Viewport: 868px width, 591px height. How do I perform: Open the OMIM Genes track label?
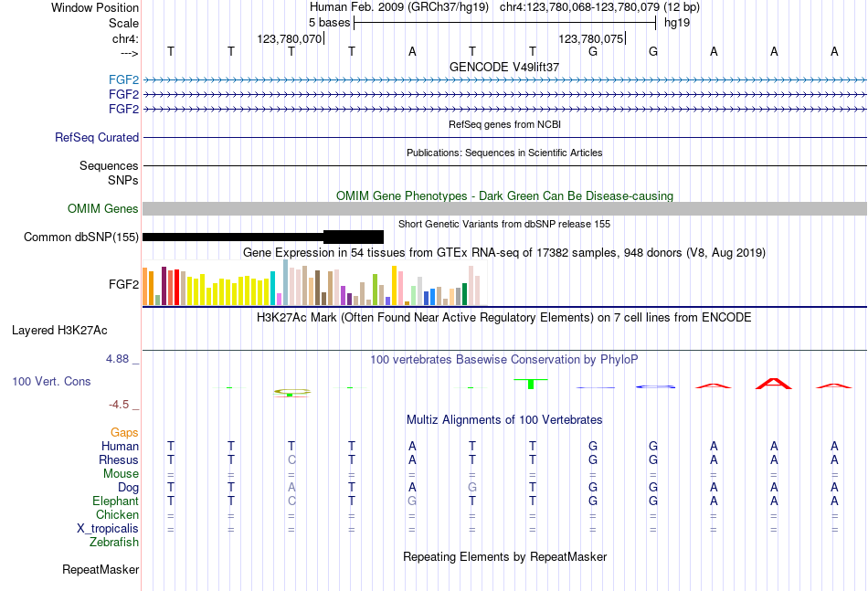click(x=102, y=208)
